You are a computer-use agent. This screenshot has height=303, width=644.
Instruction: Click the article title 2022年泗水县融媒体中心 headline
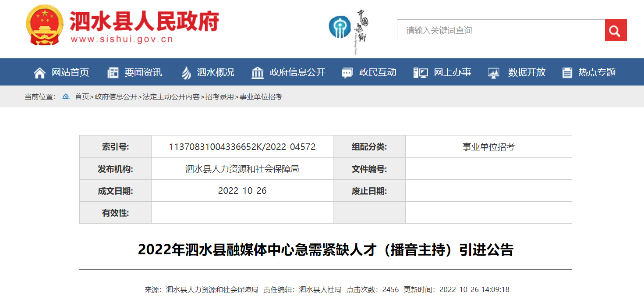(x=326, y=250)
